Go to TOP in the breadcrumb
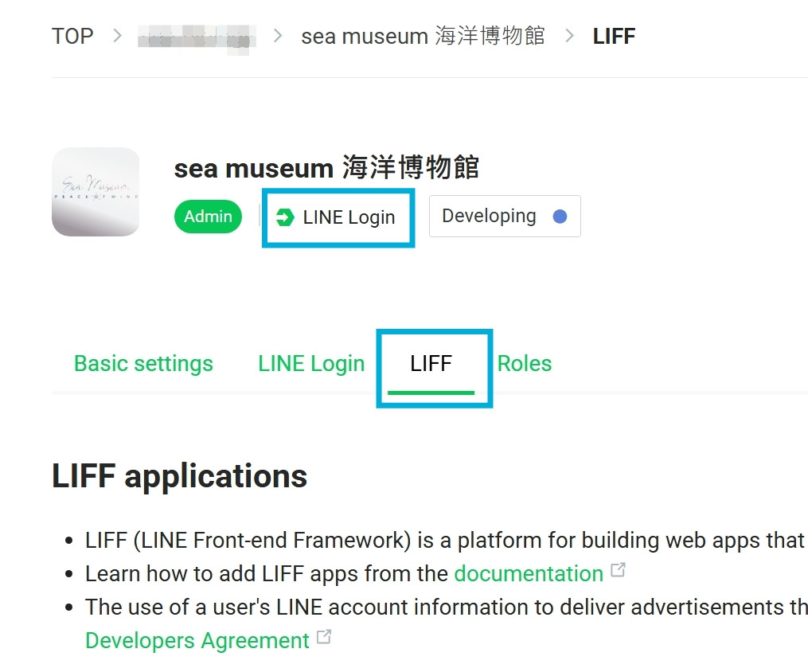This screenshot has width=808, height=672. (72, 36)
